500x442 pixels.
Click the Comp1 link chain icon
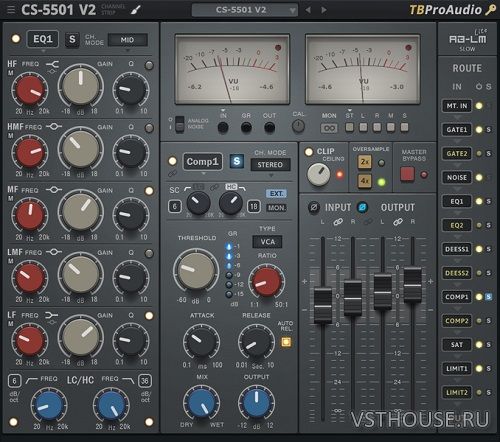(172, 174)
